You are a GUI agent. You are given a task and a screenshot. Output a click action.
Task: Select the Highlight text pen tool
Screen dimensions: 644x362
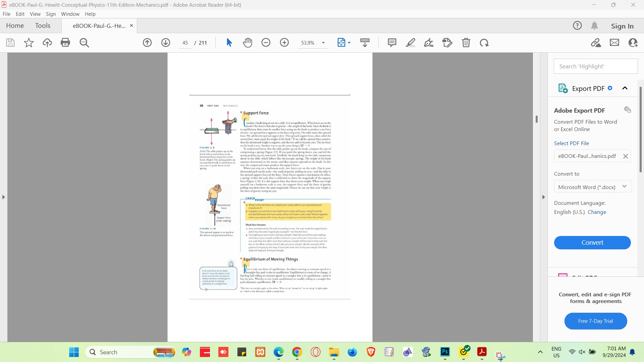[x=411, y=43]
